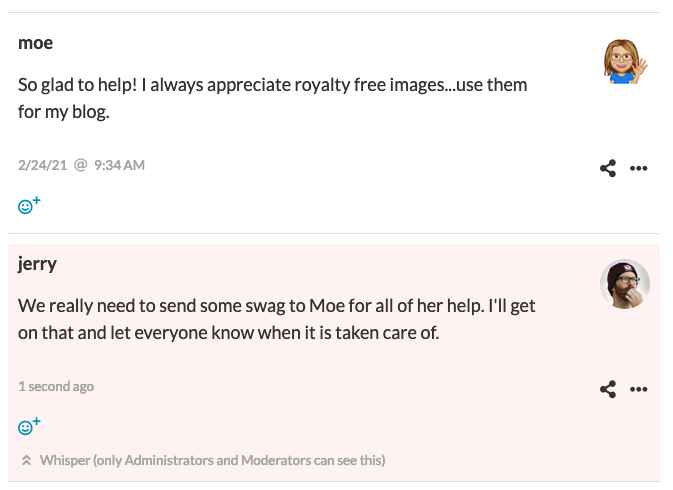Click the plus sign on jerry's reaction smiley

click(36, 421)
